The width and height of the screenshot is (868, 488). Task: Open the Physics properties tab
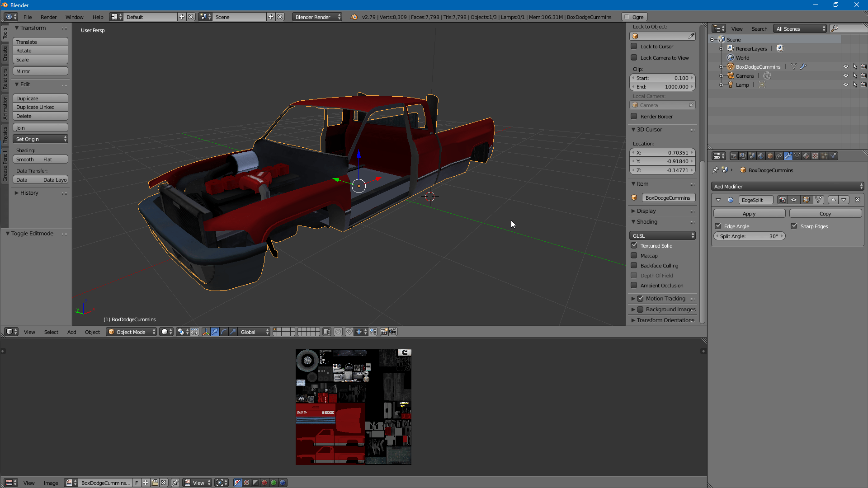pyautogui.click(x=833, y=156)
